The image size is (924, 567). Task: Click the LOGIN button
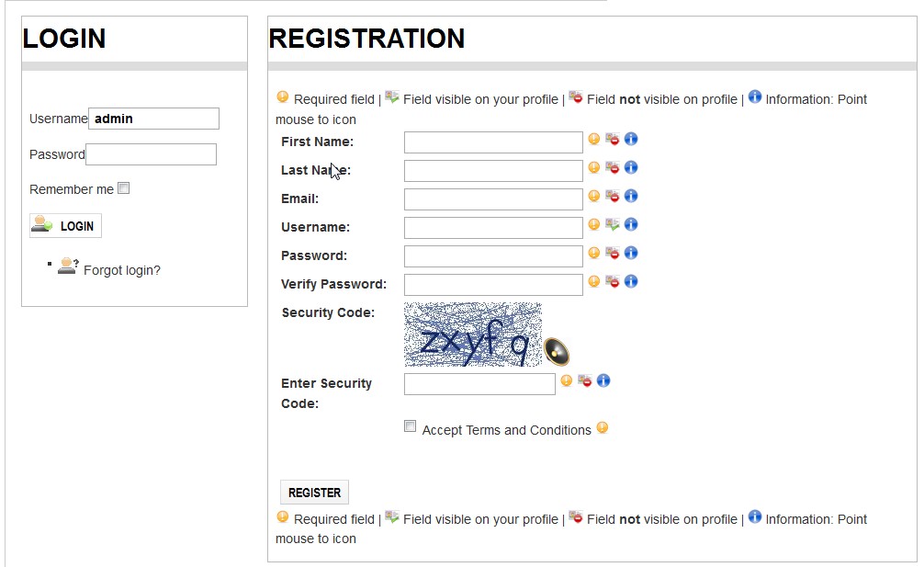[x=65, y=226]
